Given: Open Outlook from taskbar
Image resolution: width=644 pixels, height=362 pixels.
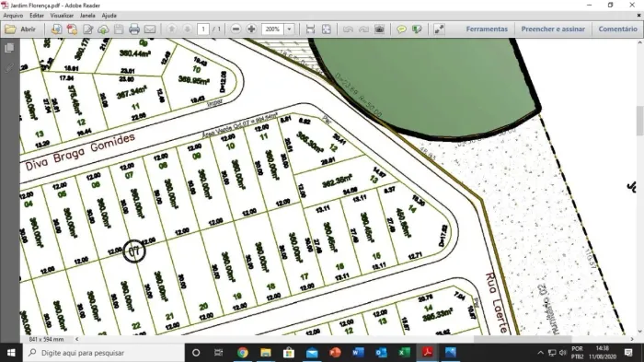Looking at the screenshot, I should (x=381, y=353).
